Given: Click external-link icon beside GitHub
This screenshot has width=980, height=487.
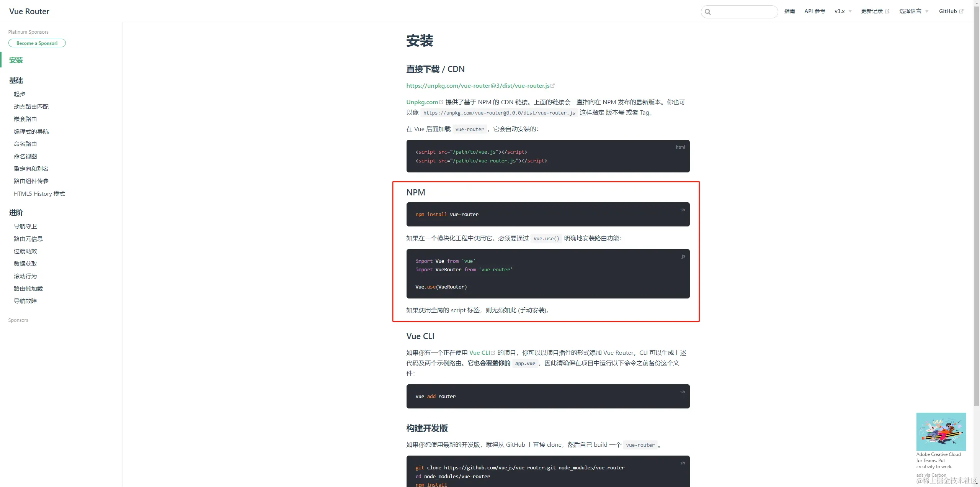Looking at the screenshot, I should (x=961, y=11).
